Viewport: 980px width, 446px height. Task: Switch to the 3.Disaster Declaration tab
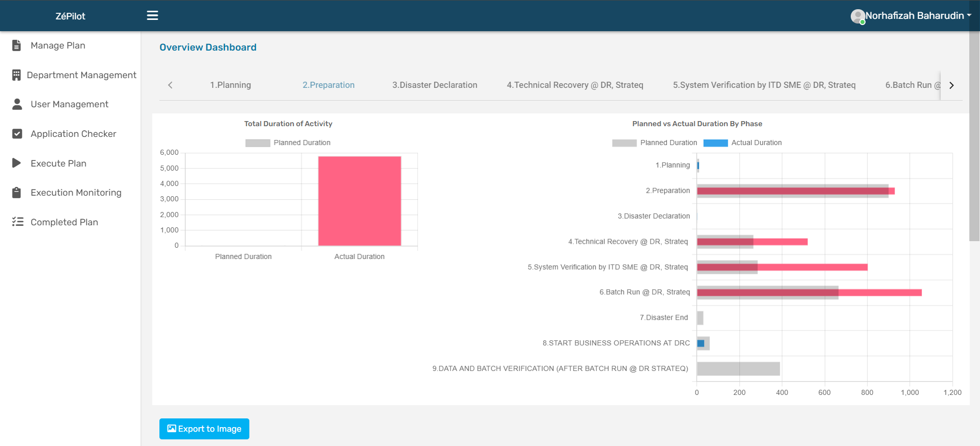click(434, 85)
